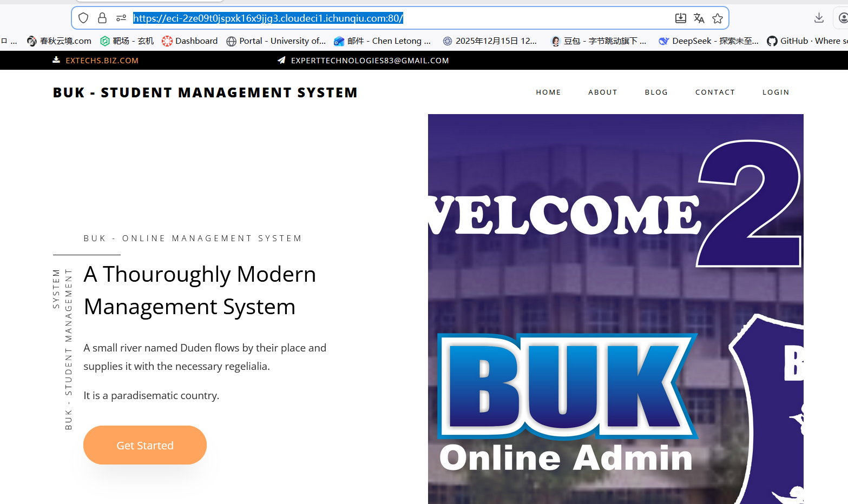This screenshot has width=848, height=504.
Task: Click the Welcome 2 BUK Online Admin banner image
Action: point(616,309)
